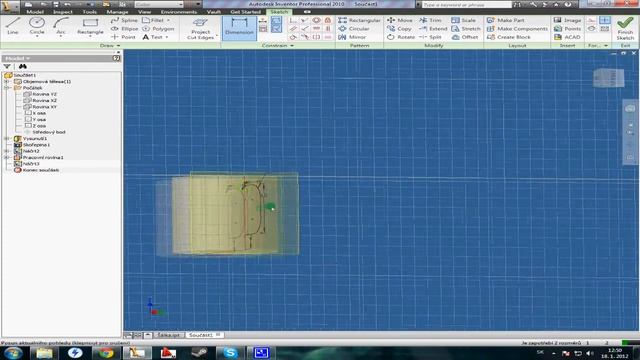Open the Model browser header dropdown
Viewport: 640px width, 360px height.
pos(27,58)
